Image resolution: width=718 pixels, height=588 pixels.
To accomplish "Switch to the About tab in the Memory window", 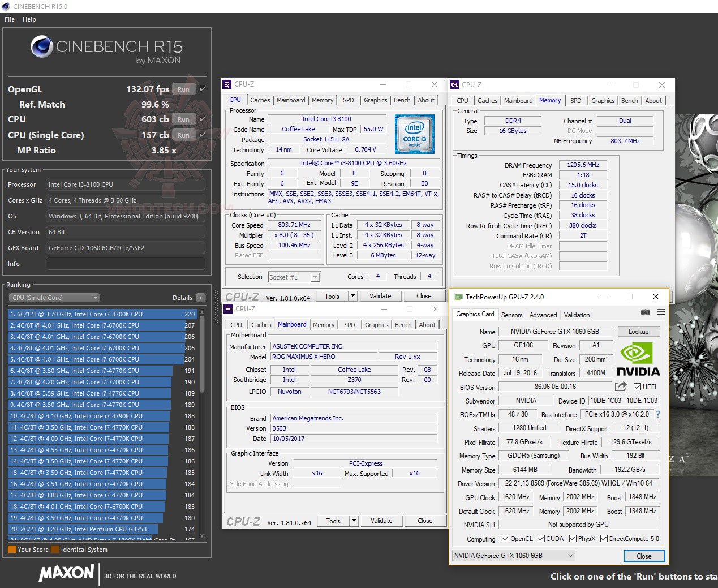I will pos(653,101).
